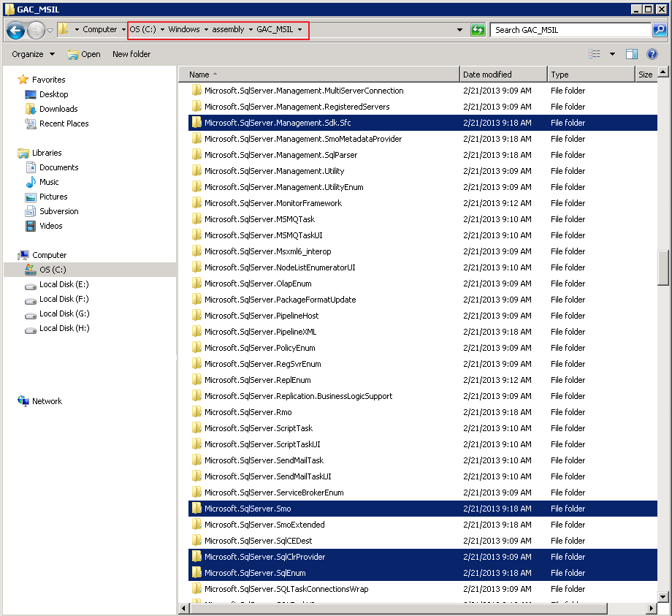Select Microsoft.SqlServer.Management.Utility folder
The height and width of the screenshot is (616, 672).
[423, 171]
